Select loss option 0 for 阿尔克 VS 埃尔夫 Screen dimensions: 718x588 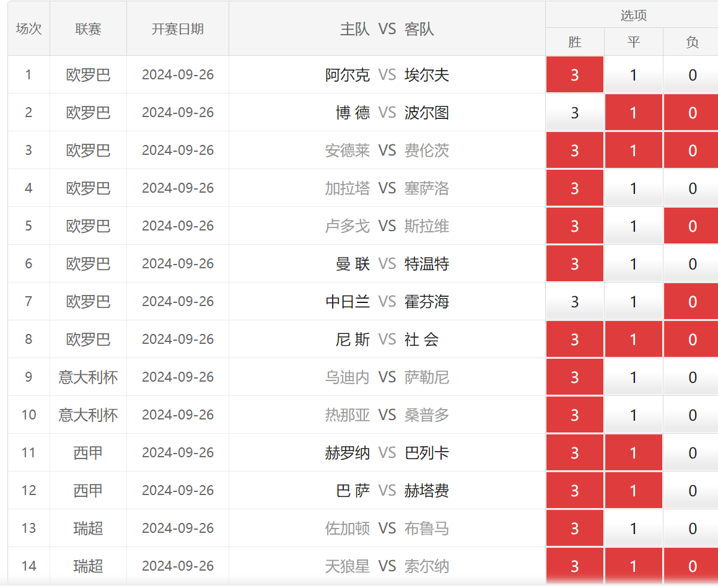pyautogui.click(x=691, y=74)
